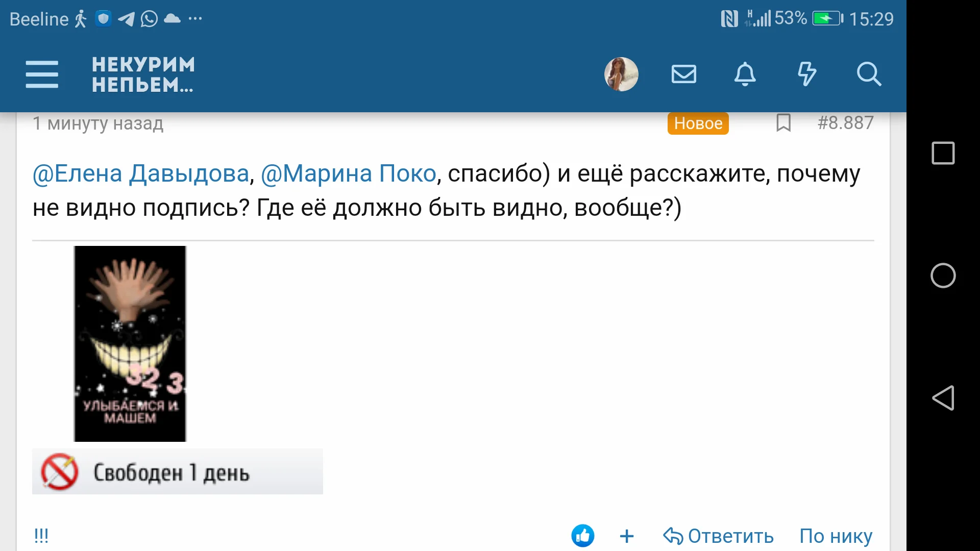Screen dimensions: 980x551
Task: Like the post with the thumbs-up icon
Action: click(583, 536)
